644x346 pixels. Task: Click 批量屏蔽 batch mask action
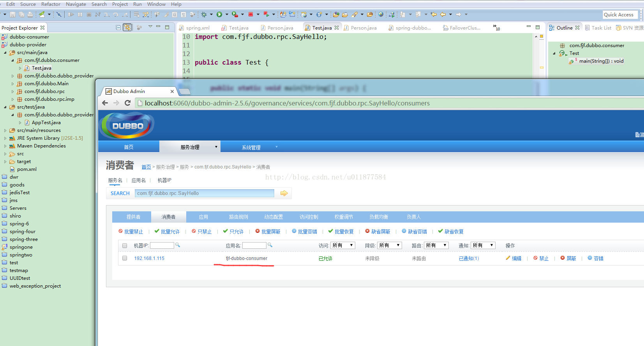click(x=268, y=232)
